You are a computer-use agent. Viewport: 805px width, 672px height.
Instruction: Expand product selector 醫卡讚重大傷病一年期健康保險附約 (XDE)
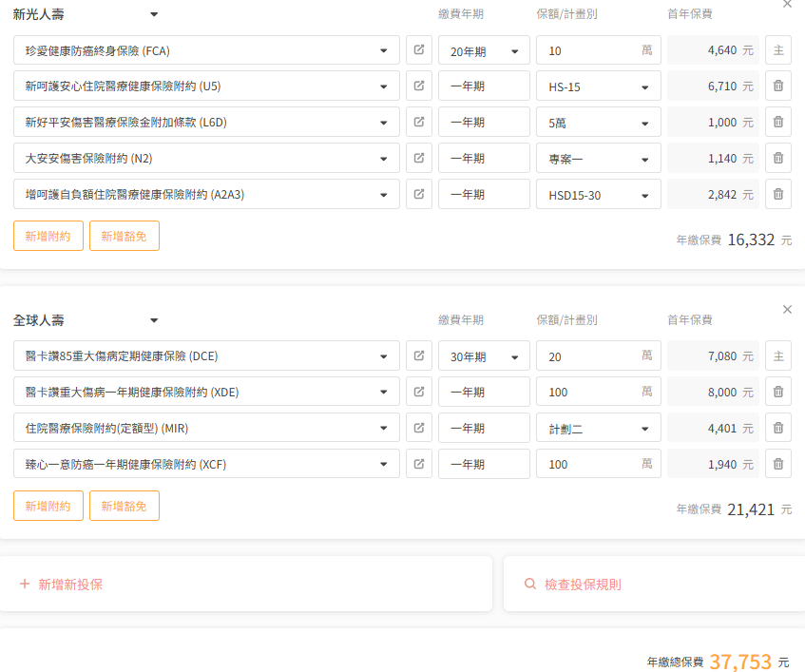[206, 392]
